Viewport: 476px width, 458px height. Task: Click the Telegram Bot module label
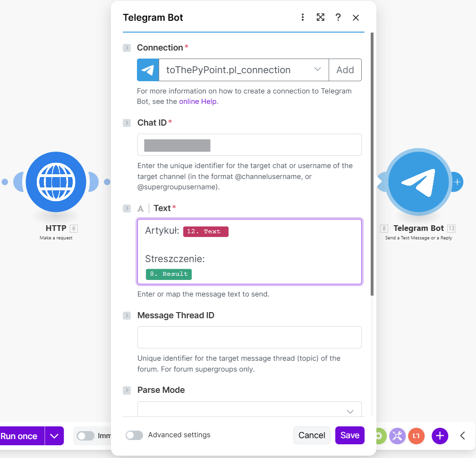coord(418,228)
